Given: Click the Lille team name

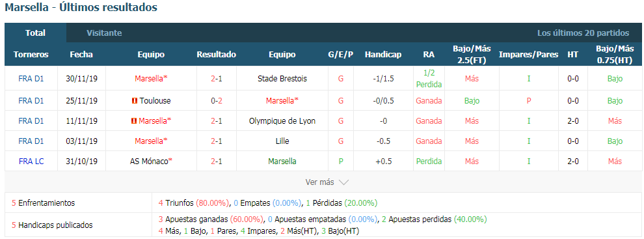Looking at the screenshot, I should coord(282,141).
